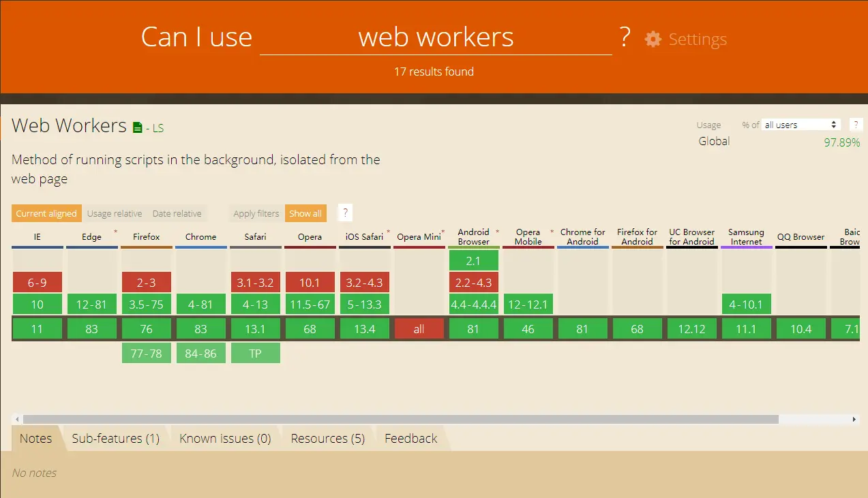Click the IE 11 current version cell
Viewport: 868px width, 498px height.
point(38,329)
